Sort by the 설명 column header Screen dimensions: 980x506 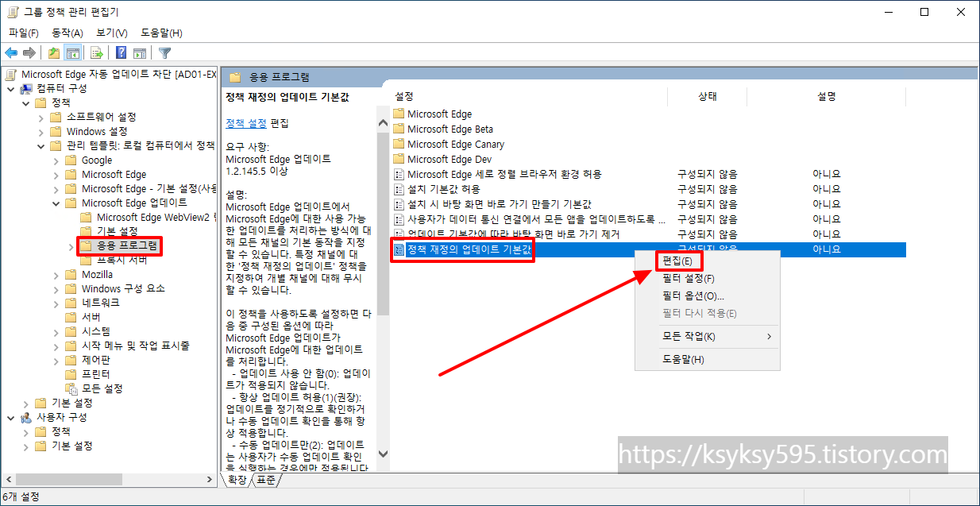tap(826, 97)
